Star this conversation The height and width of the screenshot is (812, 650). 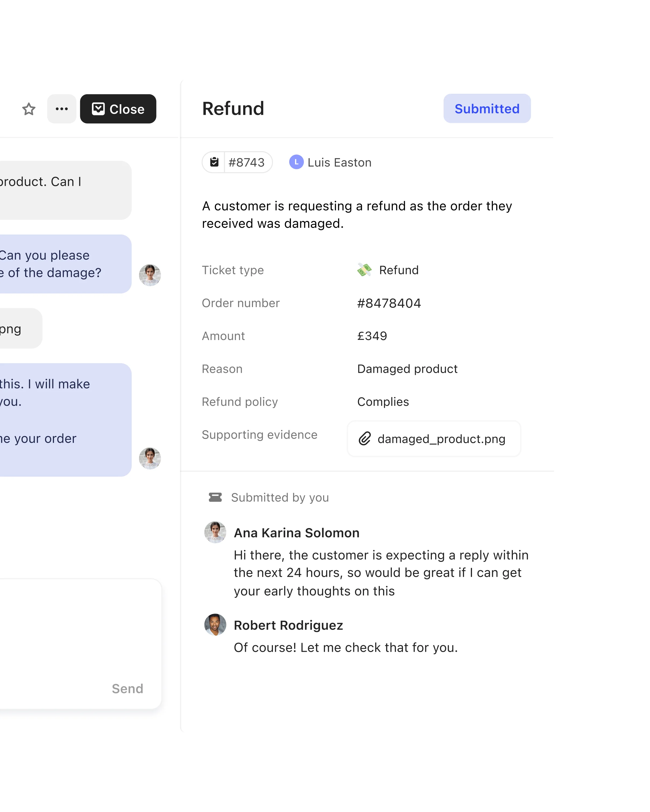coord(29,109)
